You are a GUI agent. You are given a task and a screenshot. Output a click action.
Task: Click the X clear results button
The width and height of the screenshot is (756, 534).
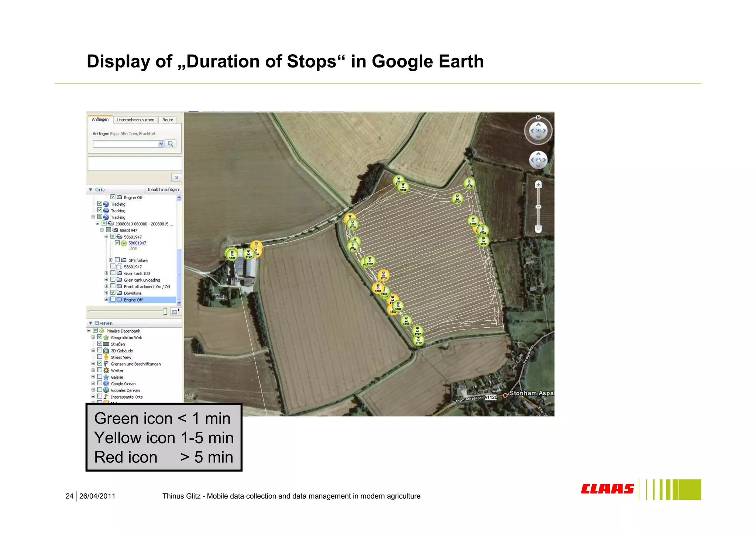[177, 178]
